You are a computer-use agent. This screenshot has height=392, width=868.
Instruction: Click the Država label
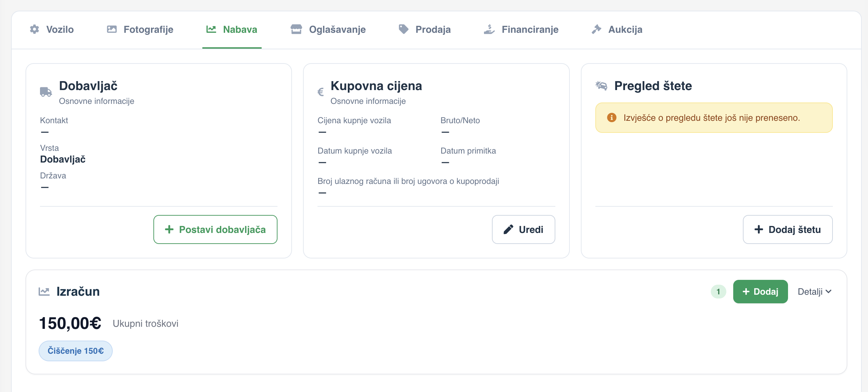pos(53,176)
